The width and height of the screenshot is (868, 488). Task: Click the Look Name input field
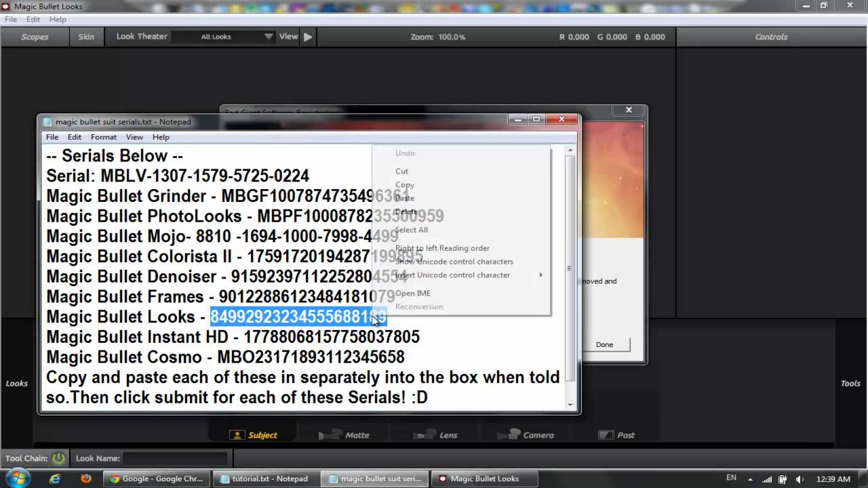coord(176,458)
